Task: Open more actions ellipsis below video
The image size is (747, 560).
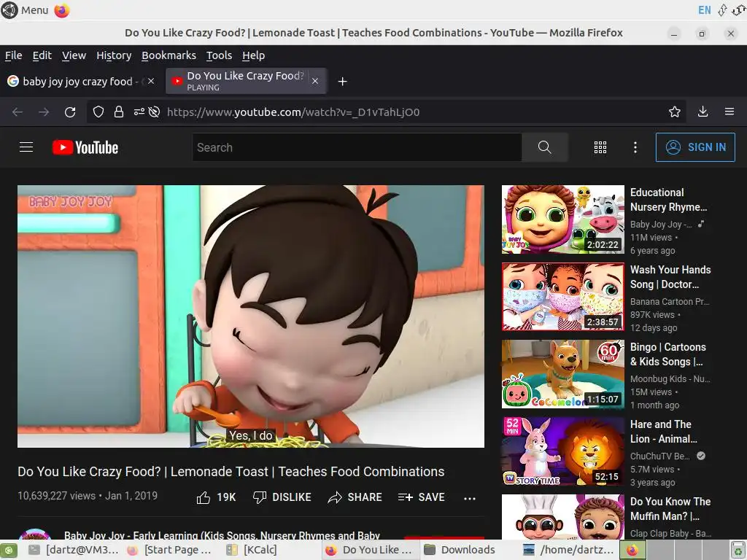Action: point(470,498)
